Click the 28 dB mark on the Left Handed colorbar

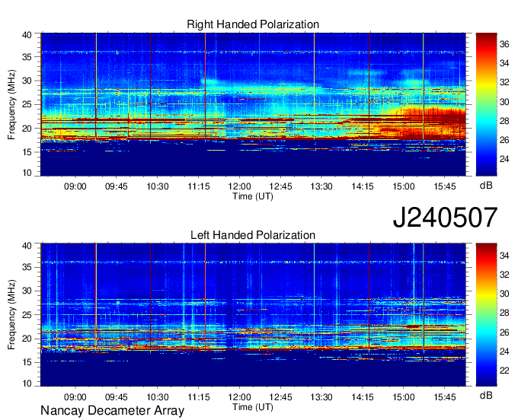504,313
